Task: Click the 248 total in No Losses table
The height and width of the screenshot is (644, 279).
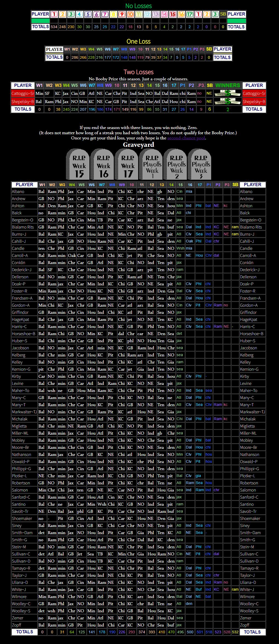Action: (62, 27)
